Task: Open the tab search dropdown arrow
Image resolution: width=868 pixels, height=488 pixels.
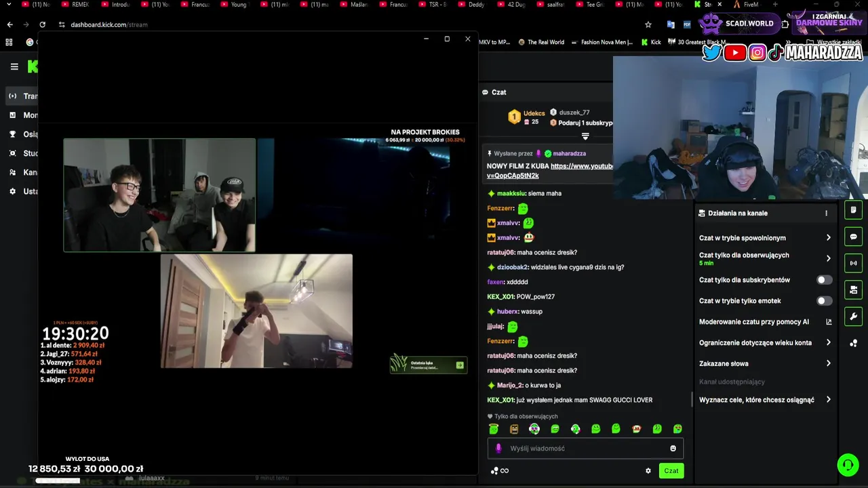Action: coord(9,5)
